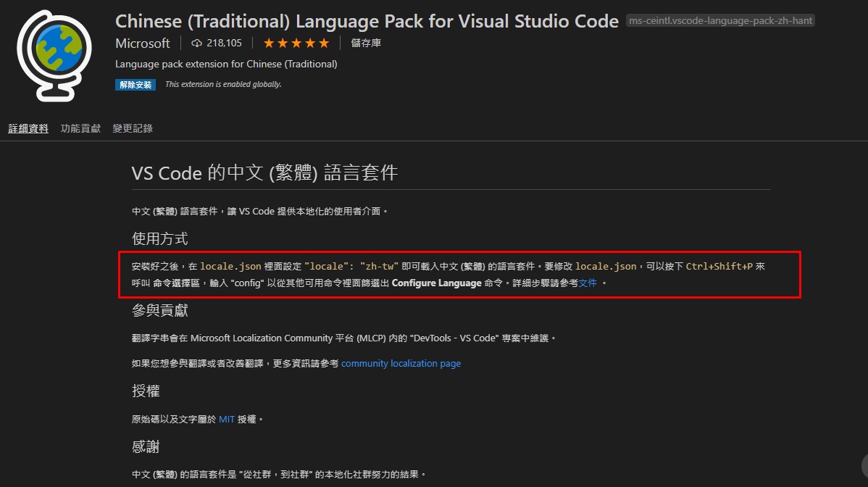868x487 pixels.
Task: Open the MIT license link
Action: pos(227,420)
